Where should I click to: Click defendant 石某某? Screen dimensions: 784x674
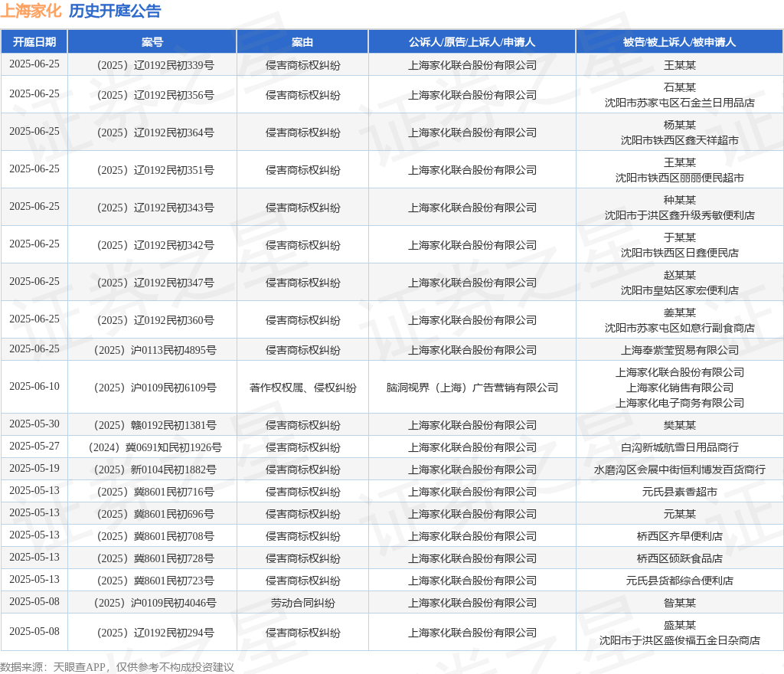pyautogui.click(x=680, y=87)
